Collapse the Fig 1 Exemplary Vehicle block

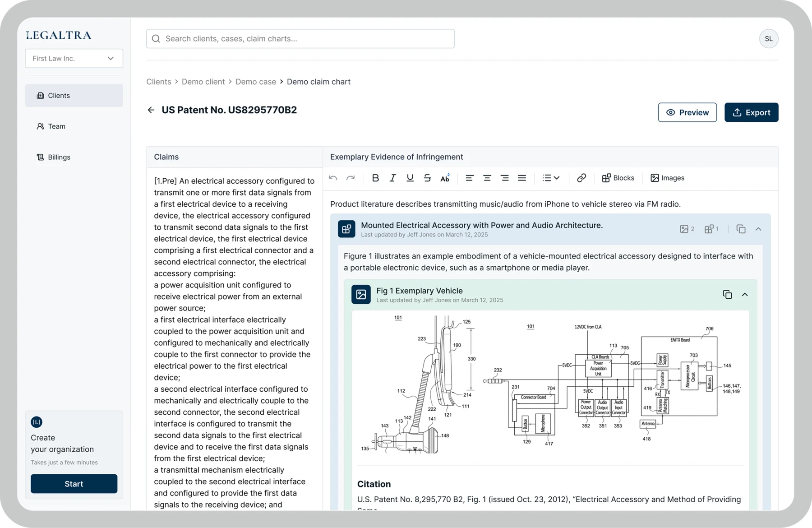tap(745, 295)
